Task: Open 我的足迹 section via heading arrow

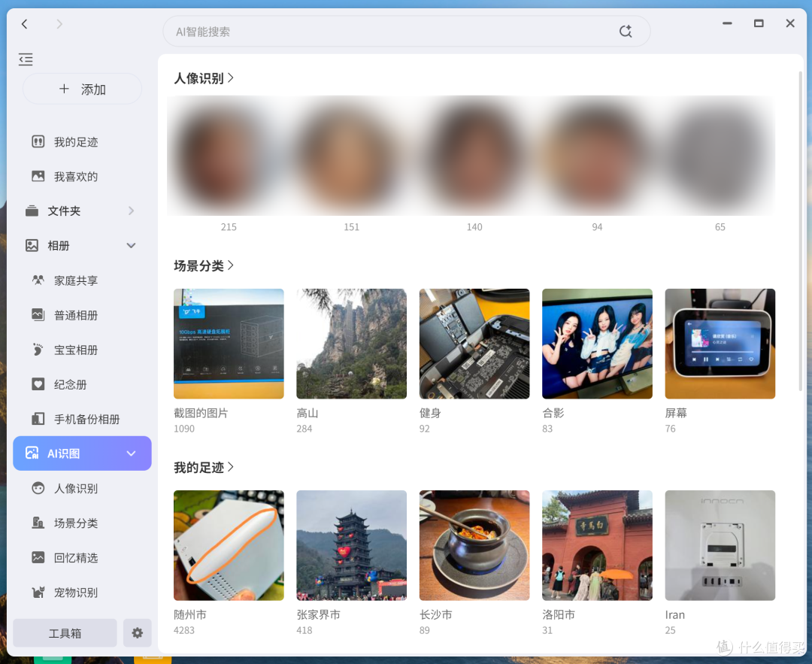Action: point(231,467)
